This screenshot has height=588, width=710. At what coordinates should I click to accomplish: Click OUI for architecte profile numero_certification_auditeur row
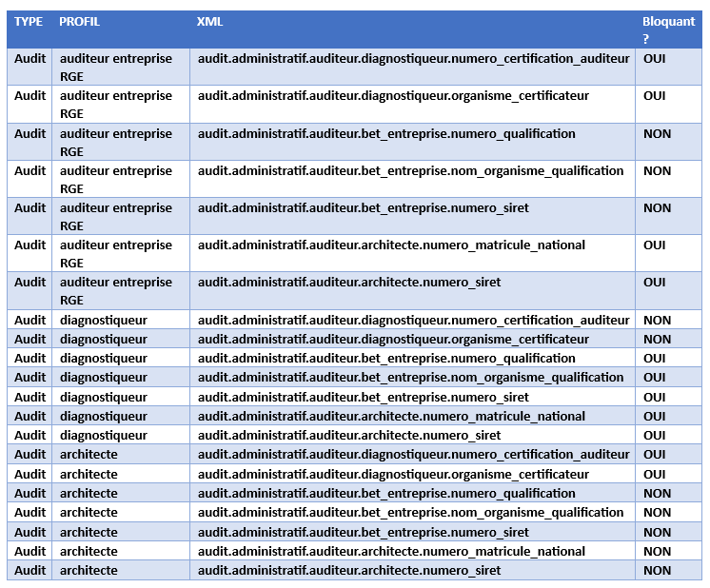(x=654, y=455)
